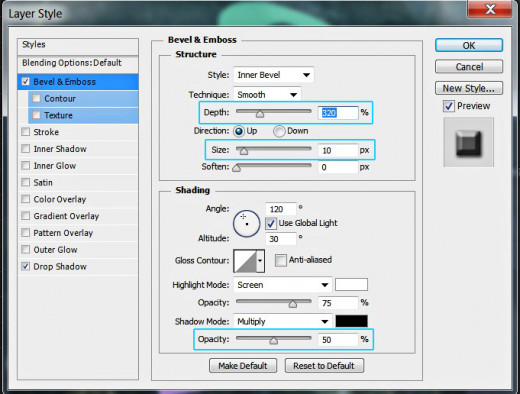
Task: Select the Satin list entry
Action: [x=78, y=183]
